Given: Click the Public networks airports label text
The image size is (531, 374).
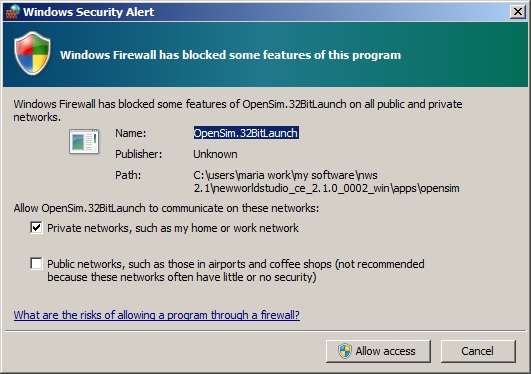Looking at the screenshot, I should 236,271.
